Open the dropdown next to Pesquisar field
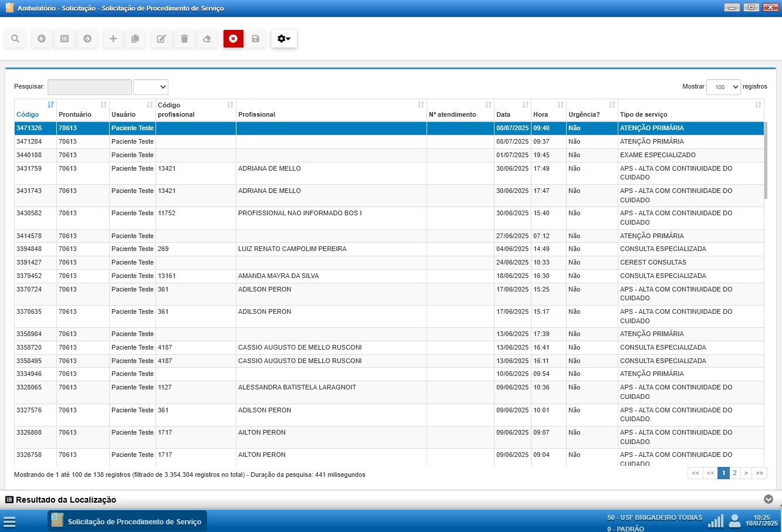Viewport: 782px width, 532px height. tap(151, 87)
